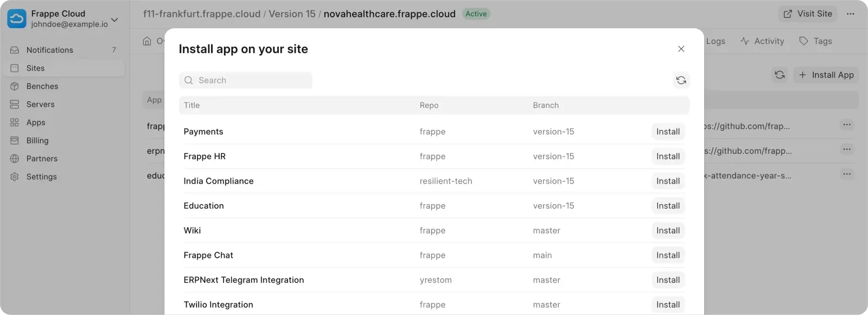Image resolution: width=868 pixels, height=315 pixels.
Task: Click the Title column header
Action: pyautogui.click(x=192, y=105)
